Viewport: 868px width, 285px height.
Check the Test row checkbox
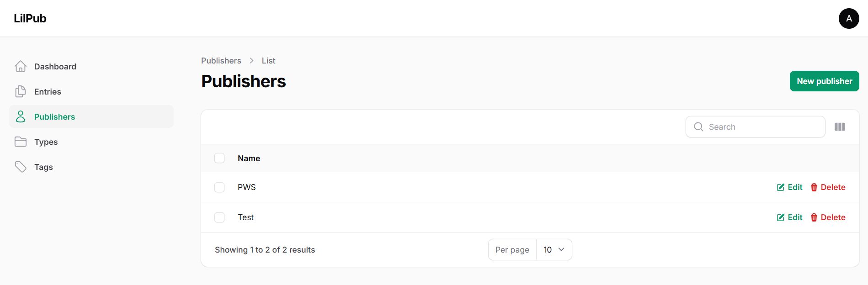click(x=219, y=217)
